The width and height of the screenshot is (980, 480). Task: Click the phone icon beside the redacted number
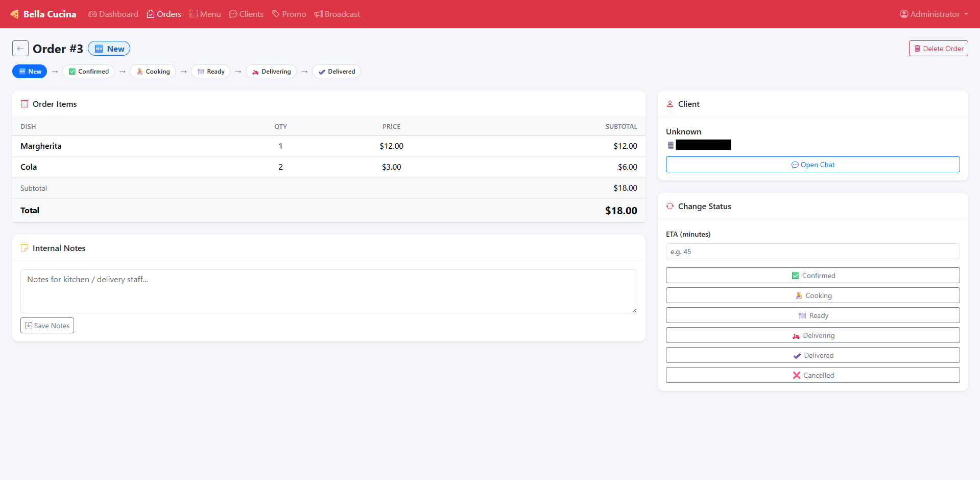point(671,145)
